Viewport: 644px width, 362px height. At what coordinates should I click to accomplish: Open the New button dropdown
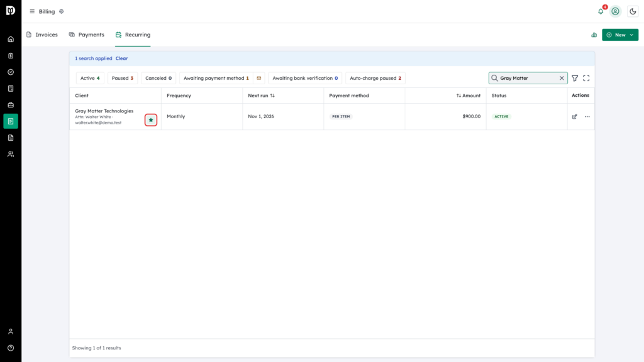pos(619,35)
